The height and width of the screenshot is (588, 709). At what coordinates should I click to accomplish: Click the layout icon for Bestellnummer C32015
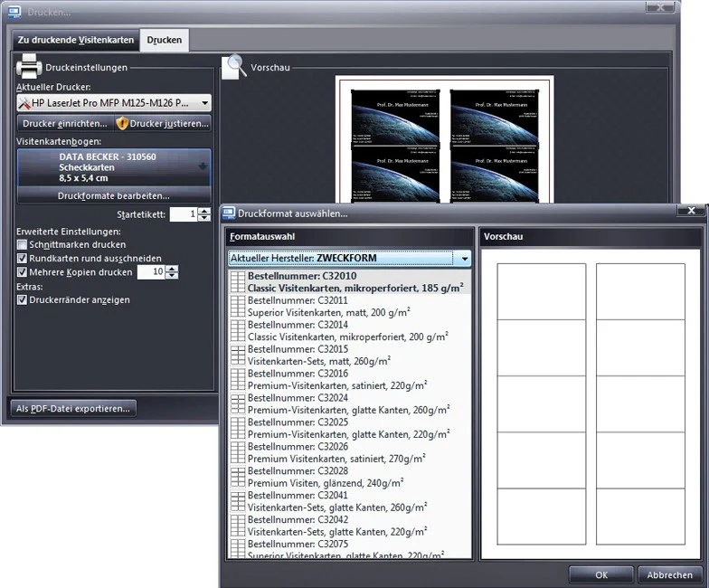click(237, 355)
